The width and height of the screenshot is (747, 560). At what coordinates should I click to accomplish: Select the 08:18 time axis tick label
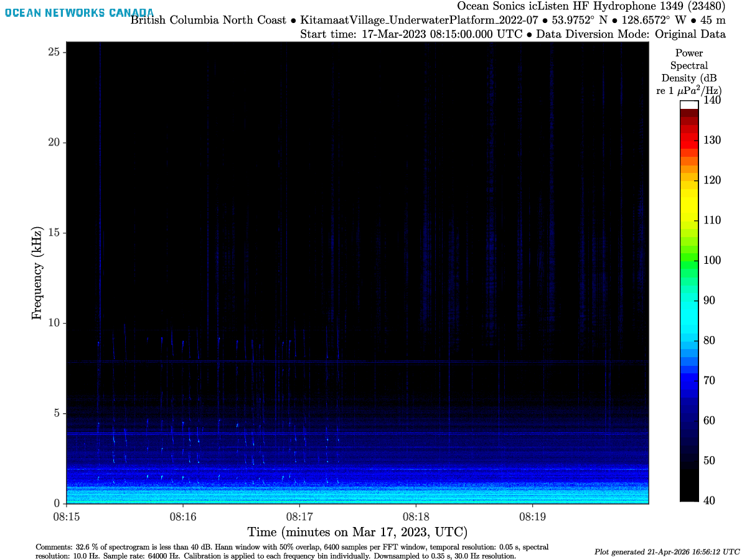click(416, 516)
